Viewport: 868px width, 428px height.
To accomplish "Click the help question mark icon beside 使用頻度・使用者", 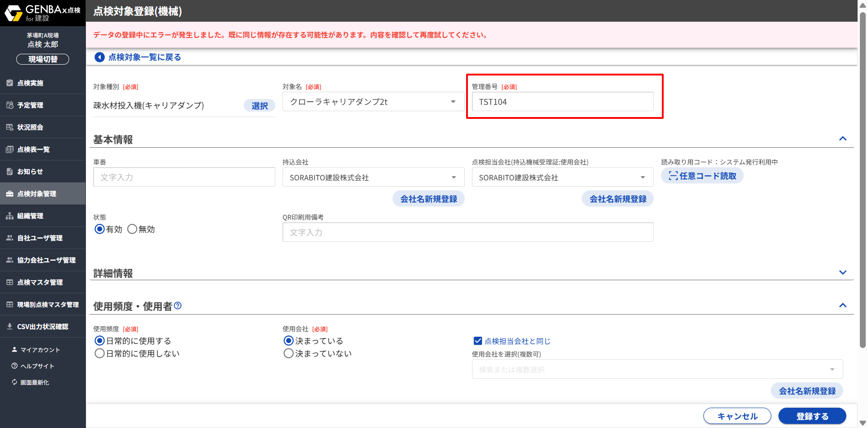I will coord(178,306).
